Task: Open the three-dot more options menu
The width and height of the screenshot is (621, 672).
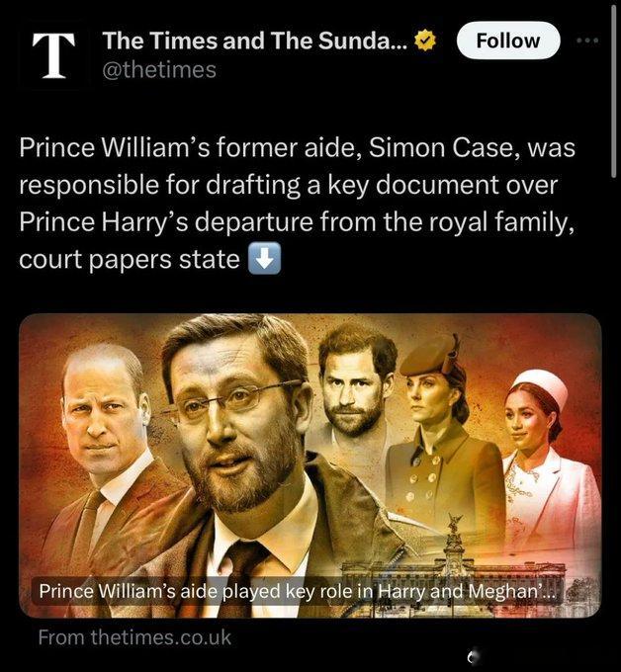Action: 587,41
